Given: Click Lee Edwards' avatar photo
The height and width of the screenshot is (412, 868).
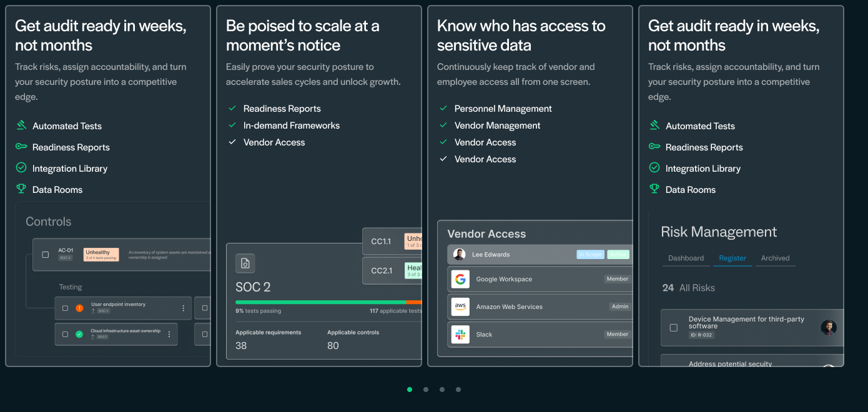Looking at the screenshot, I should click(x=459, y=254).
